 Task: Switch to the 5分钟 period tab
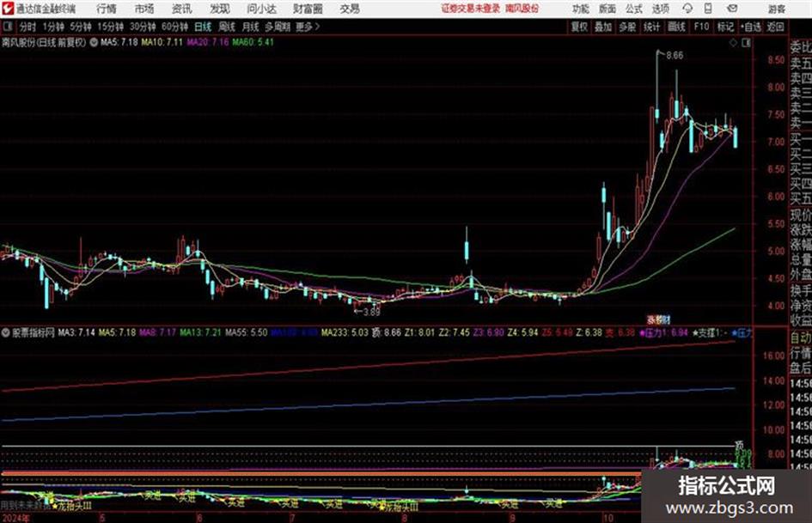point(81,27)
